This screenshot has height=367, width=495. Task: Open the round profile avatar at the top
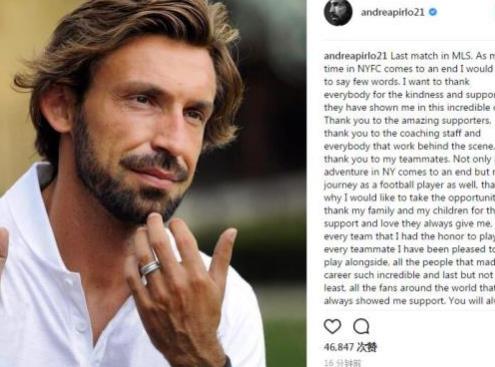point(338,12)
